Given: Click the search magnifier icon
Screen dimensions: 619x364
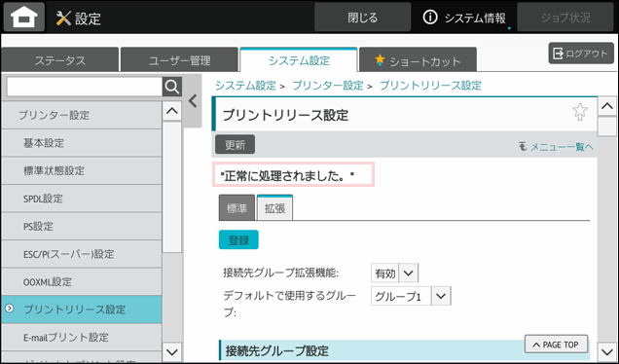Looking at the screenshot, I should click(172, 87).
